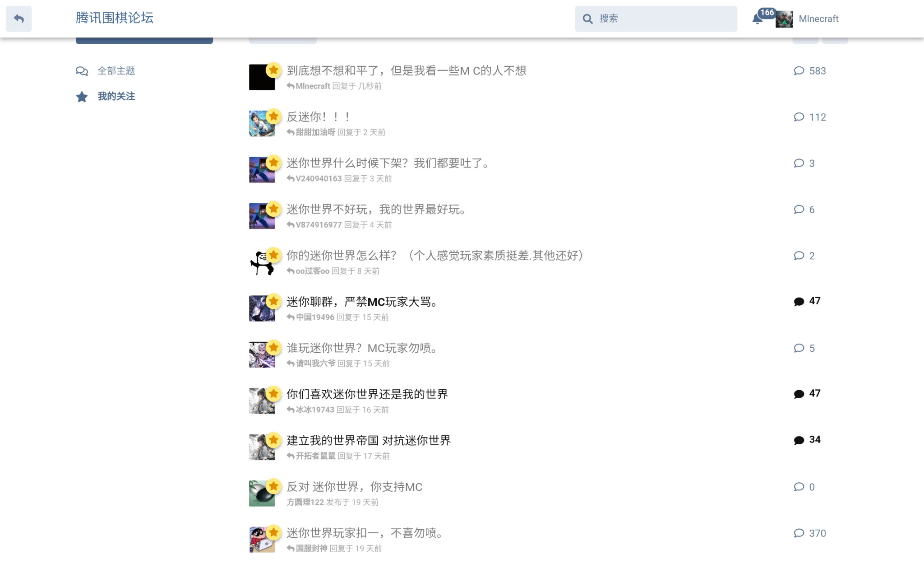Screen dimensions: 924x578
Task: Click the 583 replies comment icon
Action: [x=799, y=71]
